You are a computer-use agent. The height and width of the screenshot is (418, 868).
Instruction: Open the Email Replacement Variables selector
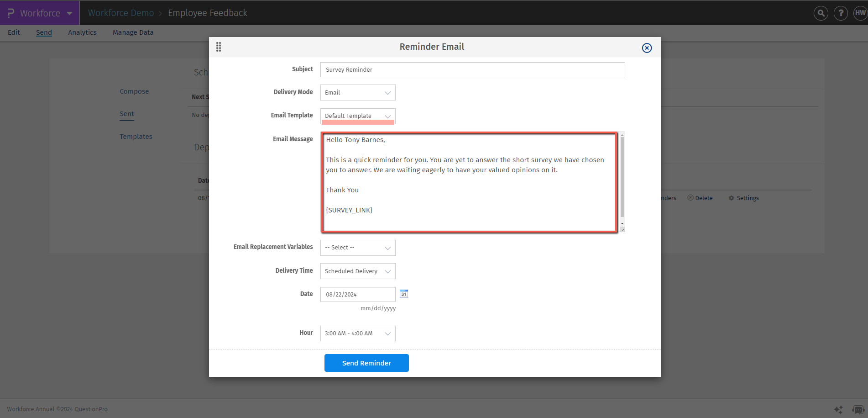[357, 248]
